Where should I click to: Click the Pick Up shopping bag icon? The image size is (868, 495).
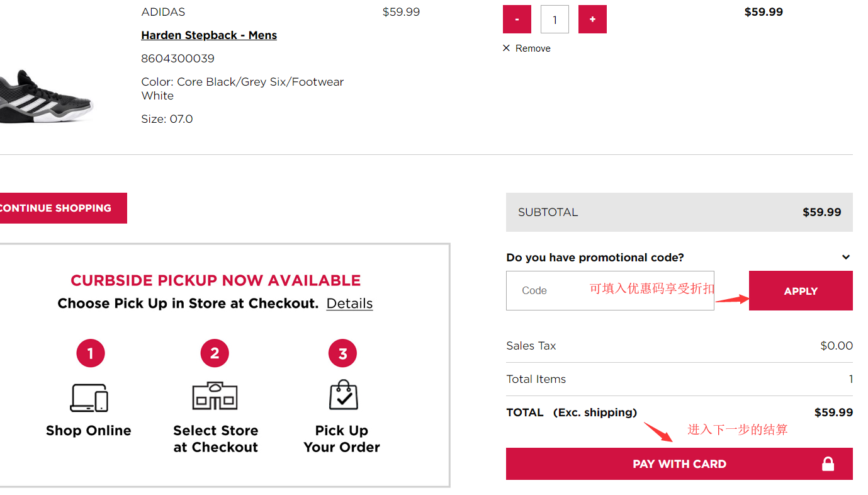coord(343,395)
